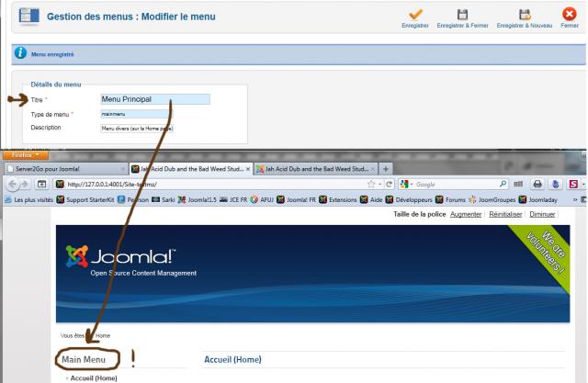Image resolution: width=588 pixels, height=383 pixels.
Task: Click the S toolbar extension icon
Action: click(573, 184)
